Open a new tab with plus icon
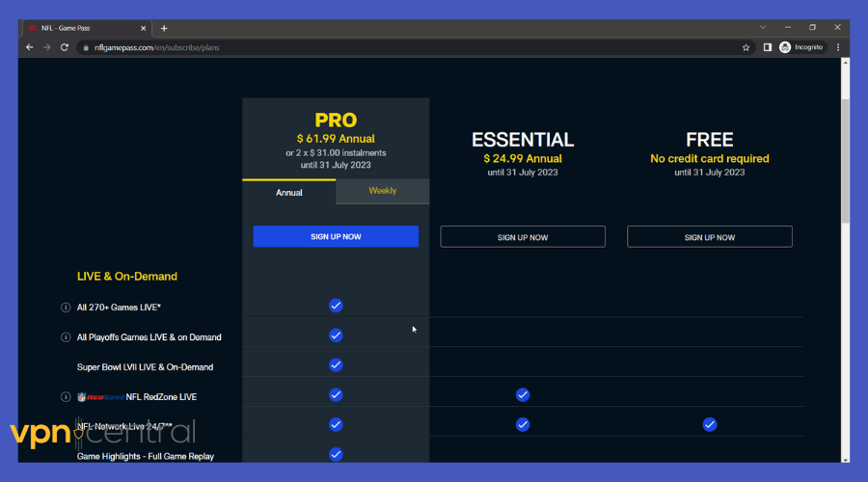This screenshot has width=868, height=482. click(x=164, y=28)
